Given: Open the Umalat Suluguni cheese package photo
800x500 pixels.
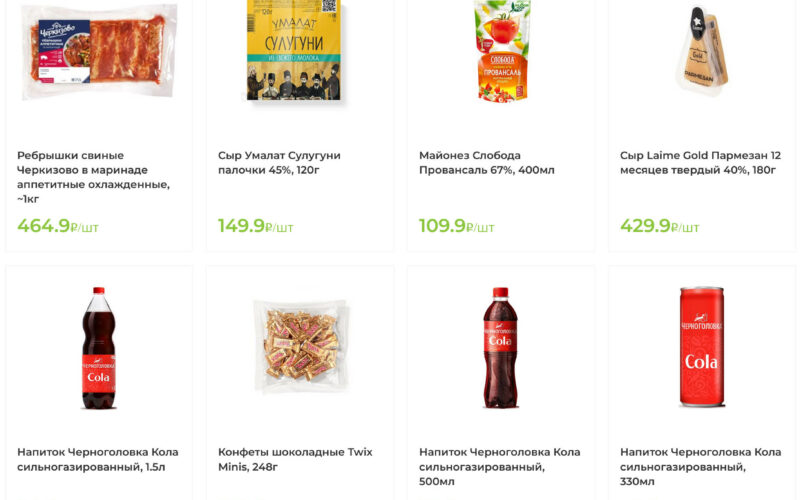Looking at the screenshot, I should [x=293, y=50].
